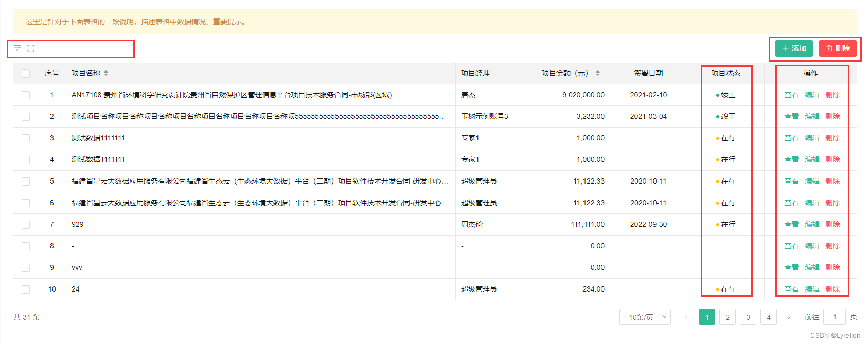This screenshot has height=344, width=868.
Task: Click the green 添加 button
Action: (794, 48)
